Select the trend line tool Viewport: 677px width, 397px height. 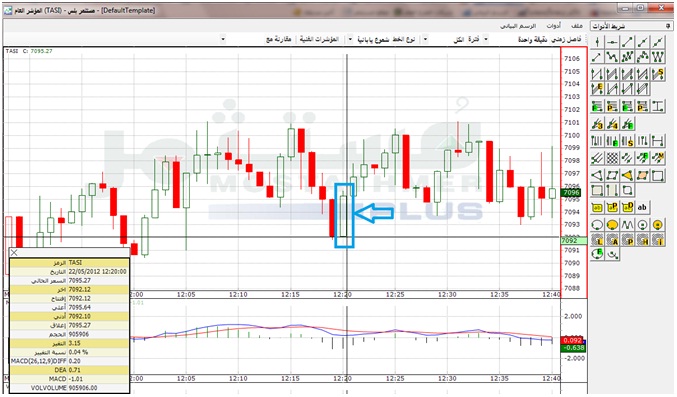tap(627, 42)
